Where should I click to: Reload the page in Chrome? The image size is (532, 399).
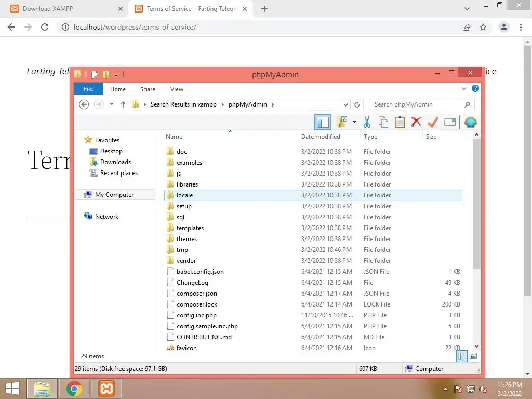(x=45, y=27)
